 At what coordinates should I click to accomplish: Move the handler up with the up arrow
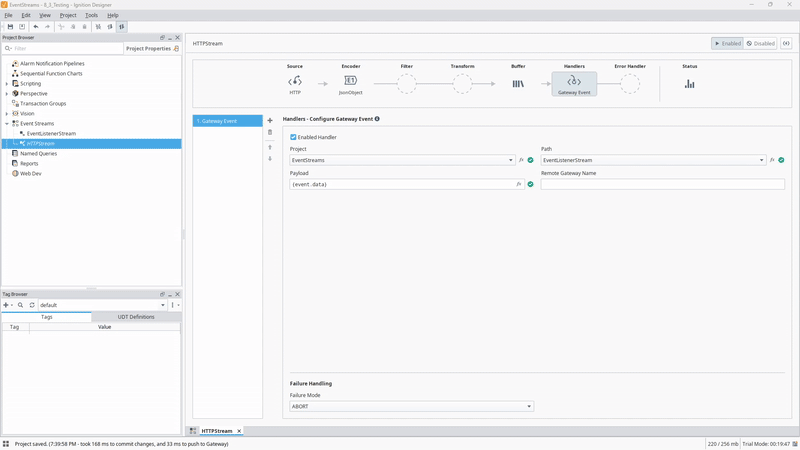click(270, 147)
